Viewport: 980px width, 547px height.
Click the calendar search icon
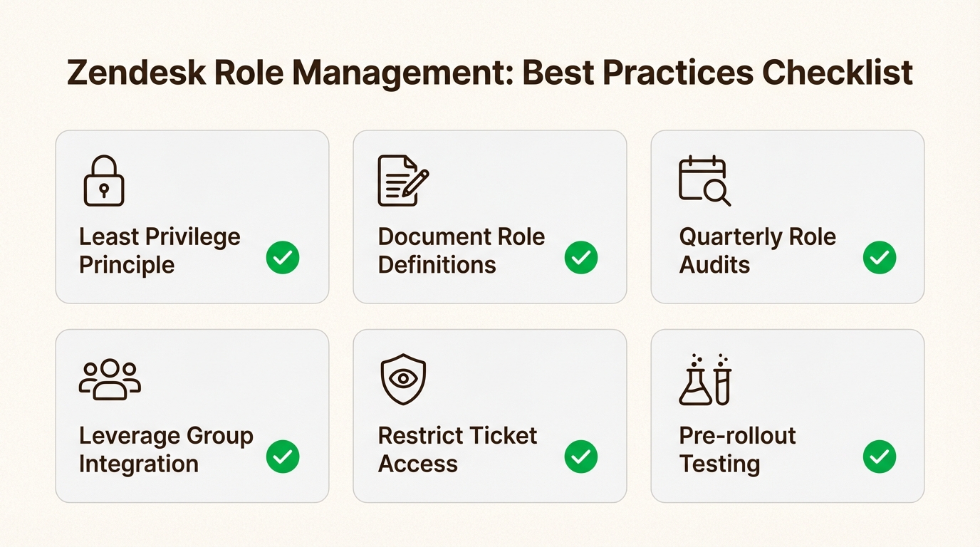point(704,181)
